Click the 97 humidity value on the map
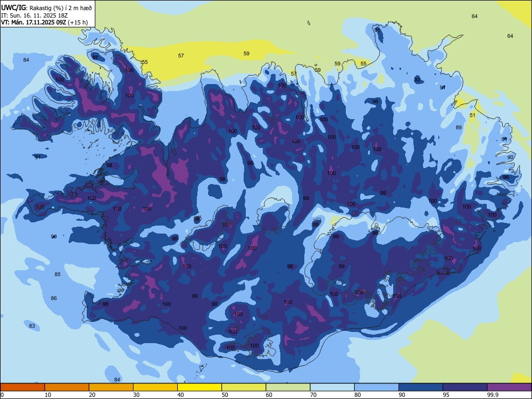This screenshot has height=399, width=532. (x=95, y=57)
